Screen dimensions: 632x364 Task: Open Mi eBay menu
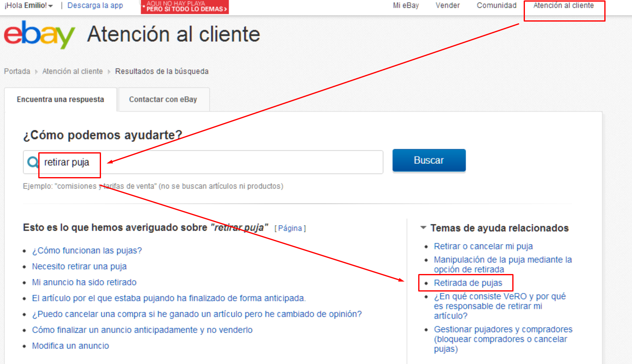coord(406,6)
